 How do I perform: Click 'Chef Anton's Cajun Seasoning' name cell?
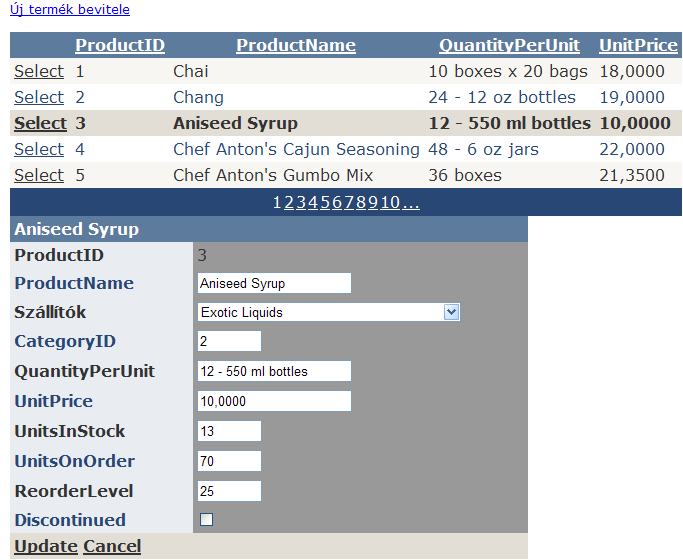click(296, 149)
